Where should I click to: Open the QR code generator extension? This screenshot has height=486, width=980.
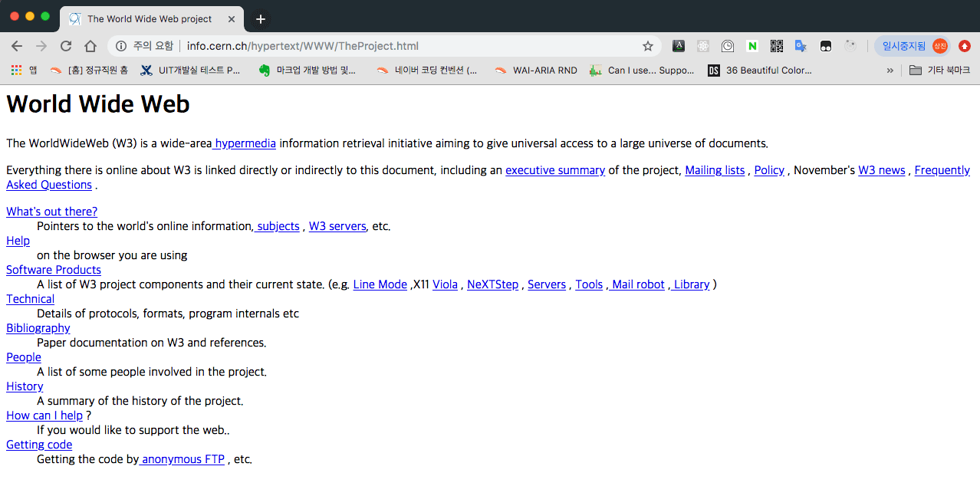pyautogui.click(x=777, y=46)
